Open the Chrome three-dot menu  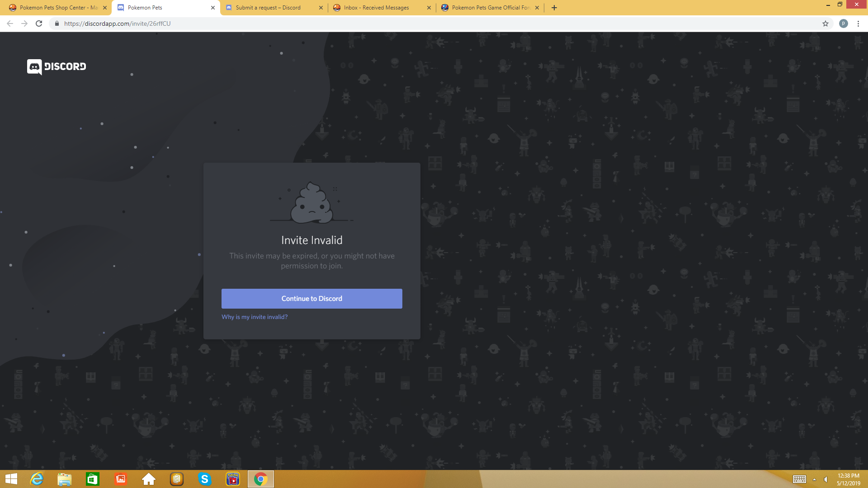click(858, 23)
